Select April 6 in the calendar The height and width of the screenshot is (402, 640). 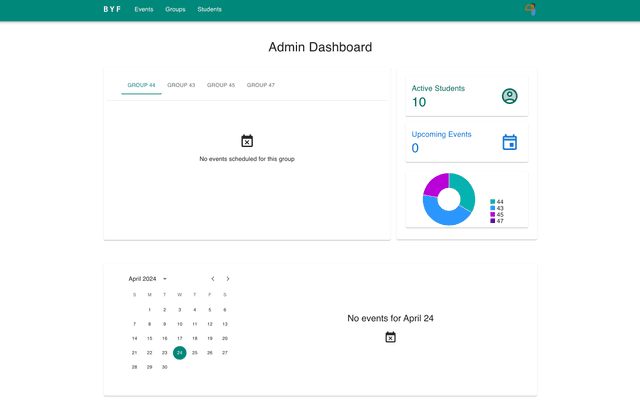point(225,310)
